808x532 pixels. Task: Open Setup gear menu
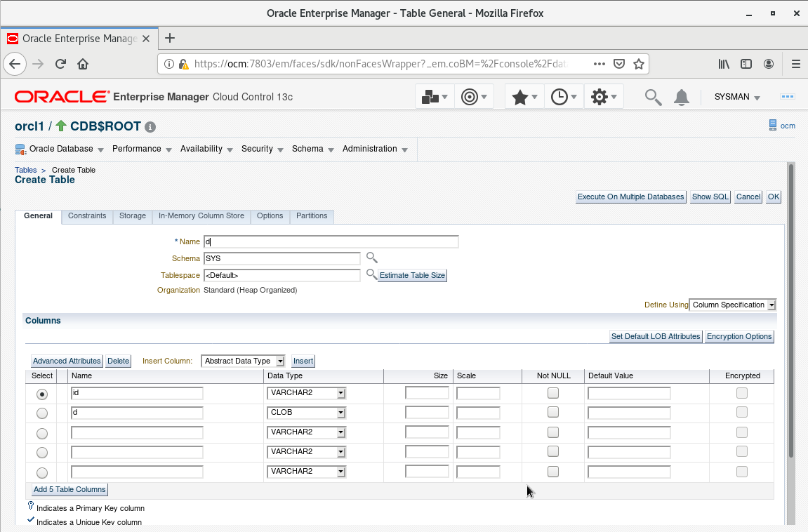[604, 97]
